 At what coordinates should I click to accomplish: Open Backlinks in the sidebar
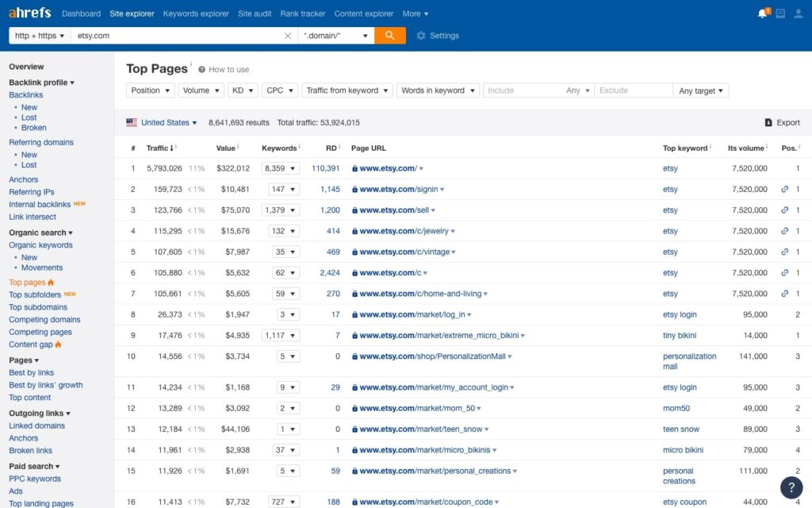26,95
